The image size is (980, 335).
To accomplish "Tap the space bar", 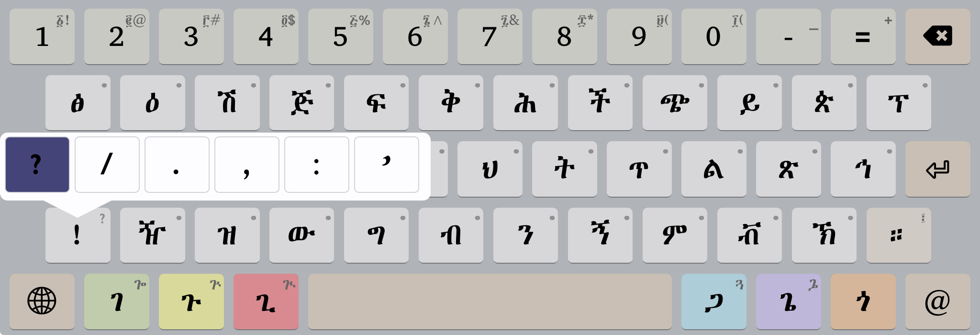I will tap(490, 301).
